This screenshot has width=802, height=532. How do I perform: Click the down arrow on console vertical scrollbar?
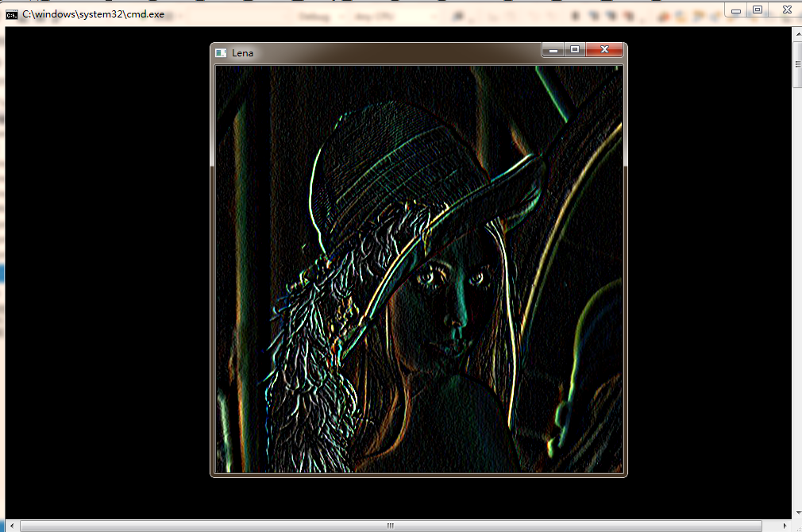click(x=798, y=513)
